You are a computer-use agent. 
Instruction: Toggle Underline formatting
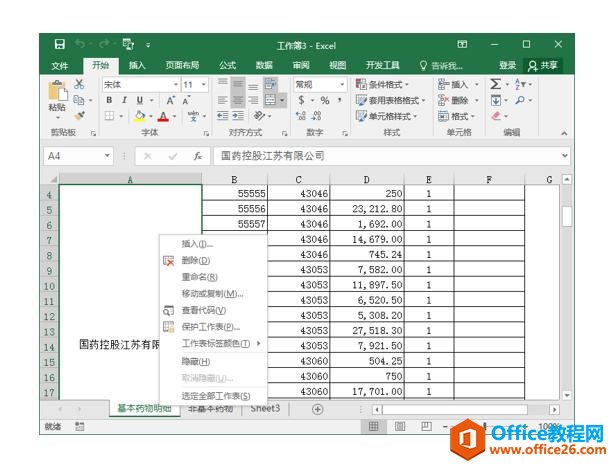pyautogui.click(x=140, y=100)
